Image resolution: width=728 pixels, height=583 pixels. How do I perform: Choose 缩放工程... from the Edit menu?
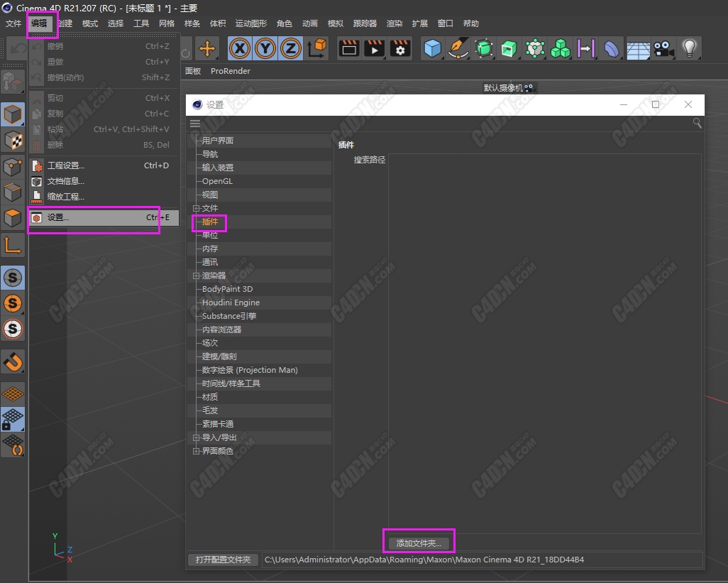104,197
